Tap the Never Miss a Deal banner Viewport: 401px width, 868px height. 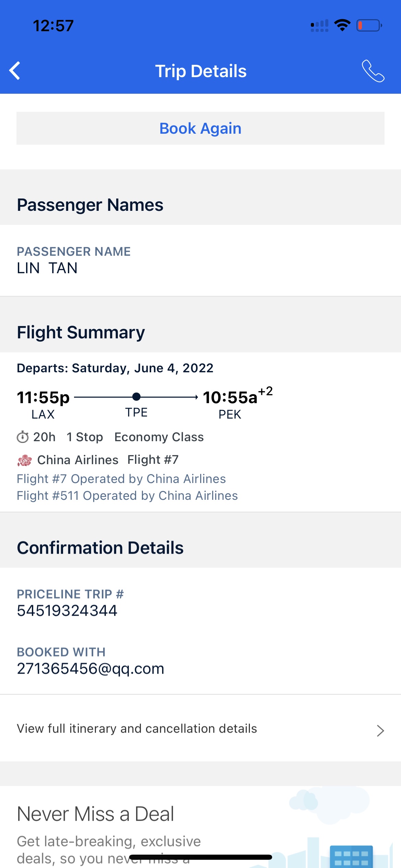[x=96, y=814]
